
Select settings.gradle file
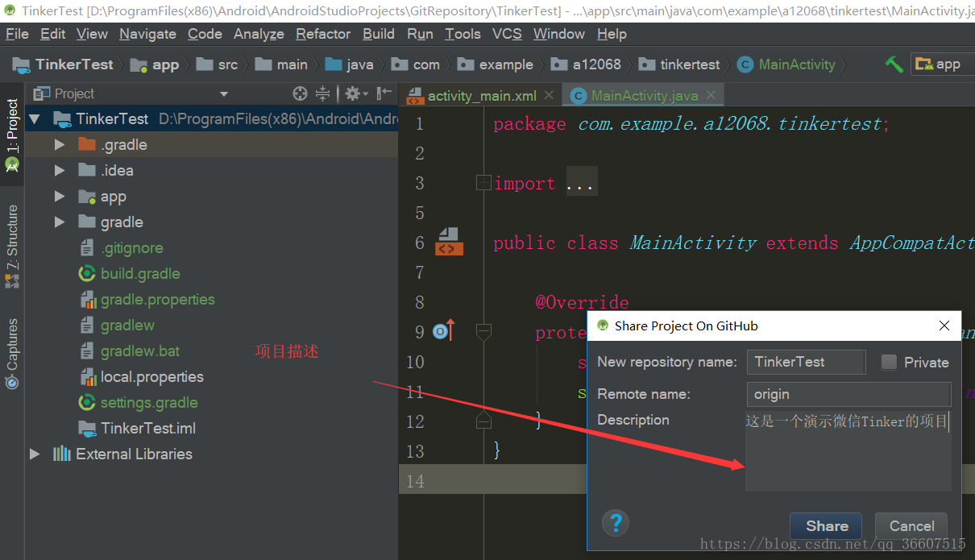click(148, 403)
